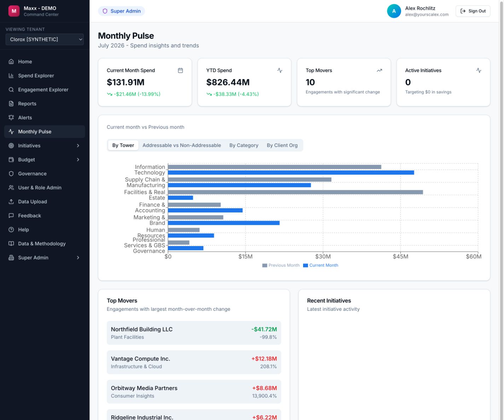The height and width of the screenshot is (420, 504).
Task: Switch to Addressable vs Non-Addressable tab
Action: pyautogui.click(x=182, y=145)
